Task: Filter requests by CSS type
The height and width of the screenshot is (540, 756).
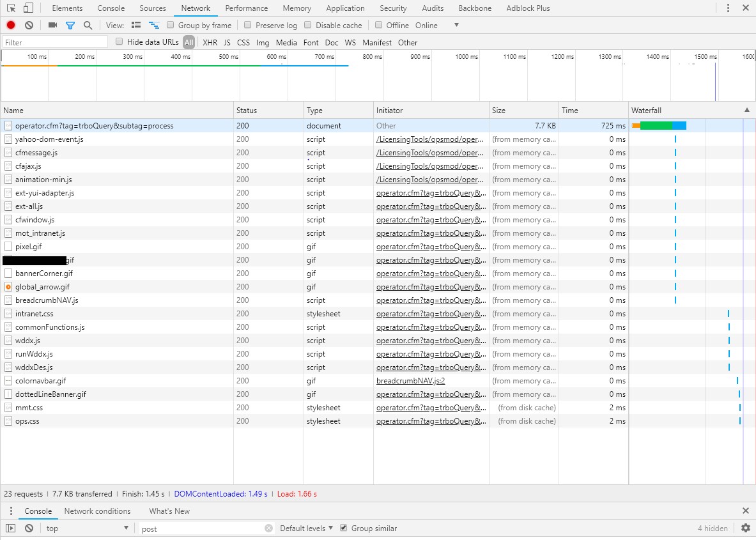Action: (243, 42)
